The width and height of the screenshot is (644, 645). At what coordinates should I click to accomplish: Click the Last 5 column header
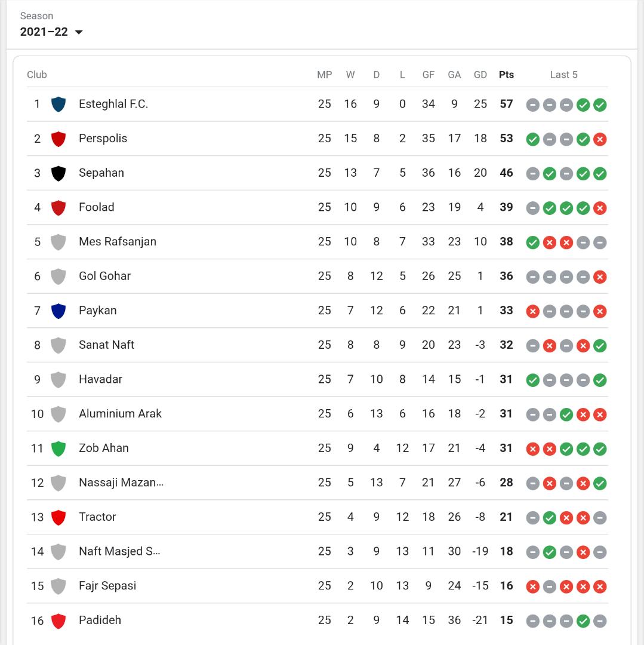tap(563, 75)
